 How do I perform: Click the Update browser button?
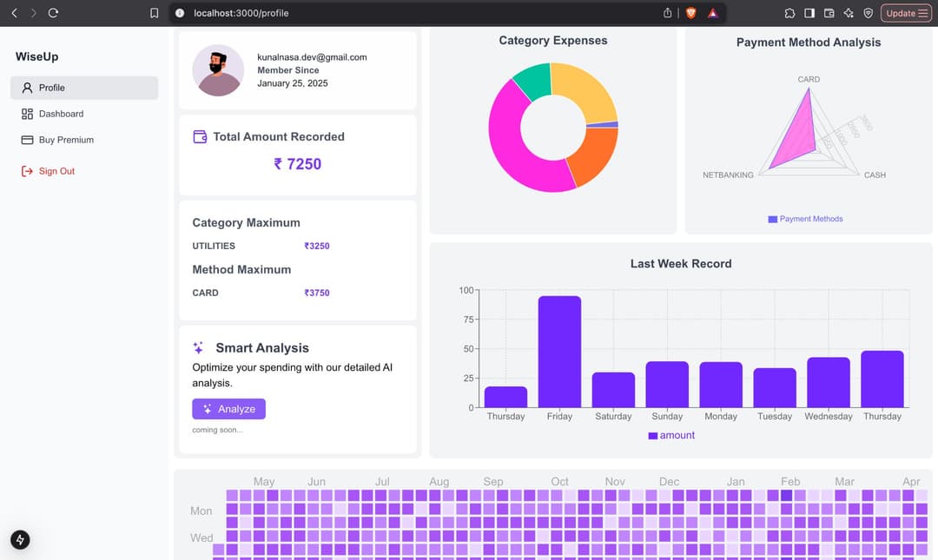point(906,13)
